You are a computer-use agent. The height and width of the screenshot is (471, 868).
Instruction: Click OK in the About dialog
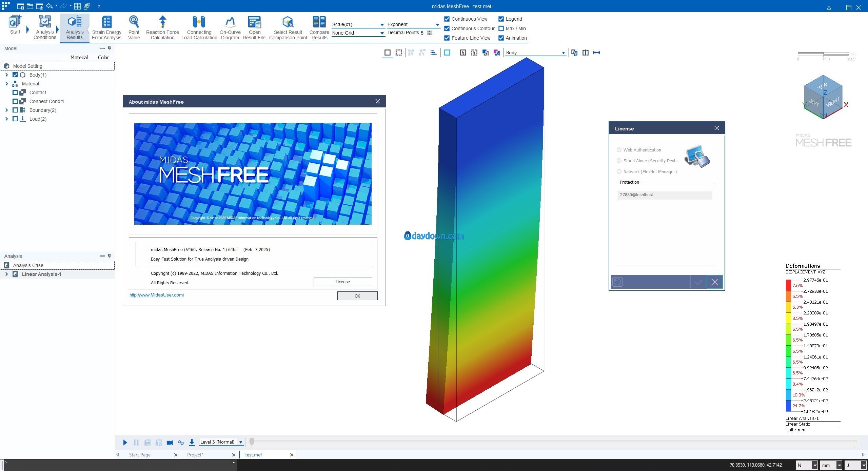(x=357, y=296)
